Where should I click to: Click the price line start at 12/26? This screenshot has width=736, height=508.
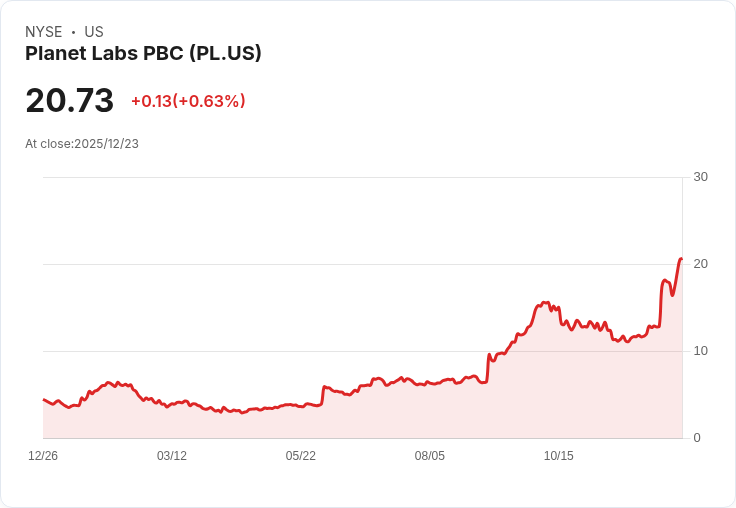coord(44,400)
